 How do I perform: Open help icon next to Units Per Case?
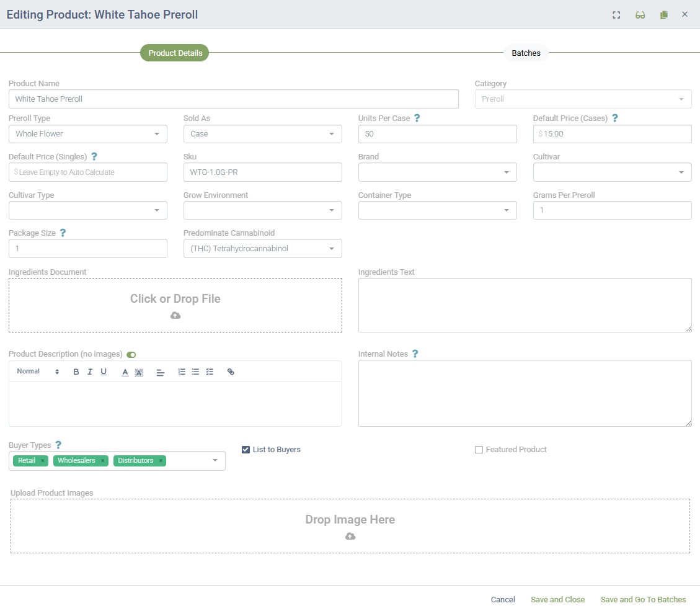coord(417,118)
